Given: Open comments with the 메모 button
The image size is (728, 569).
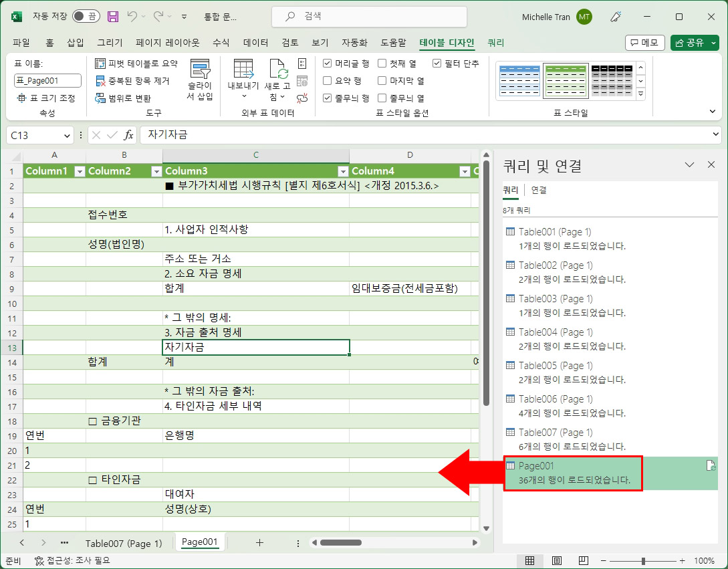Looking at the screenshot, I should [x=644, y=41].
